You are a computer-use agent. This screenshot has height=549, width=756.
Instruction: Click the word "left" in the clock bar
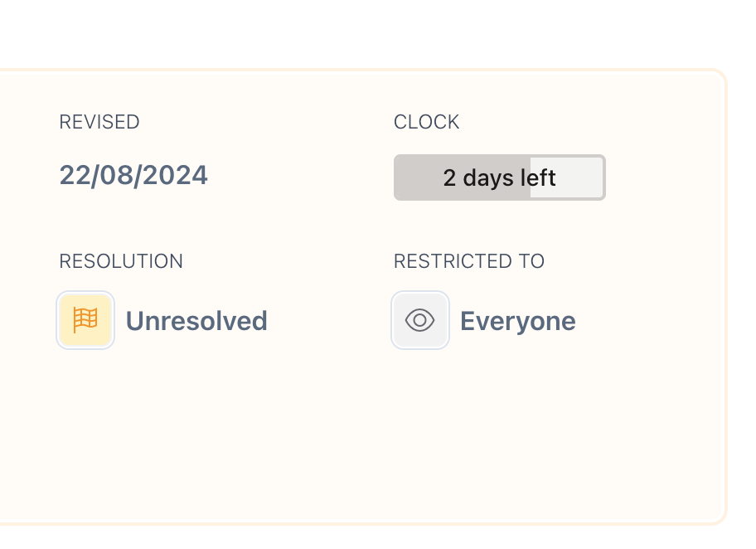click(x=538, y=177)
